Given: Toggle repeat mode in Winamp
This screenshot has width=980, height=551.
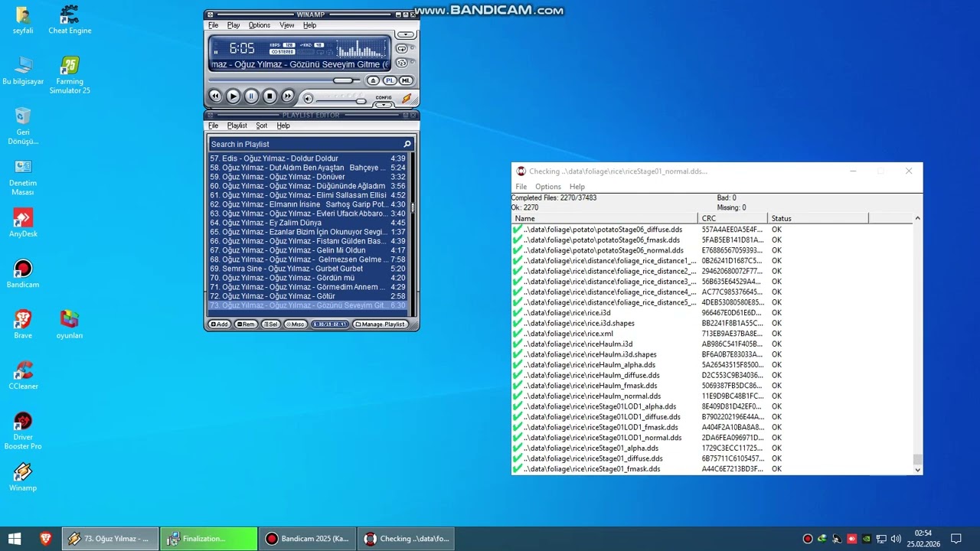Looking at the screenshot, I should point(402,48).
